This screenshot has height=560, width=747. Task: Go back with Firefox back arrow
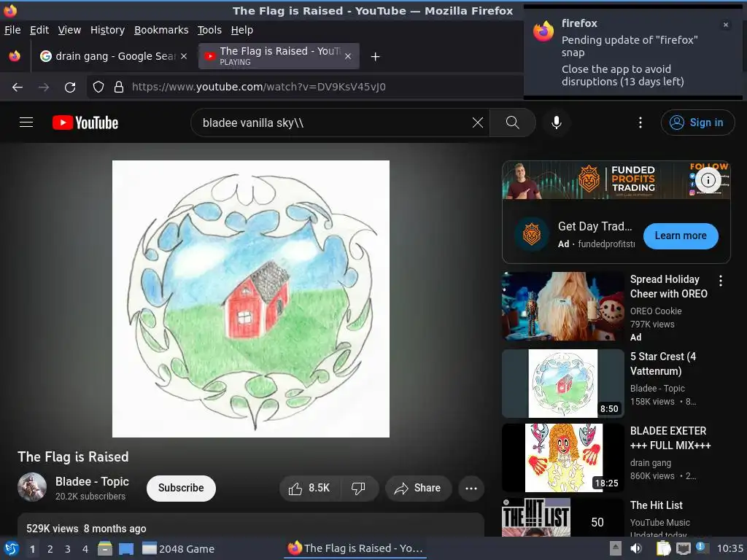pyautogui.click(x=18, y=87)
